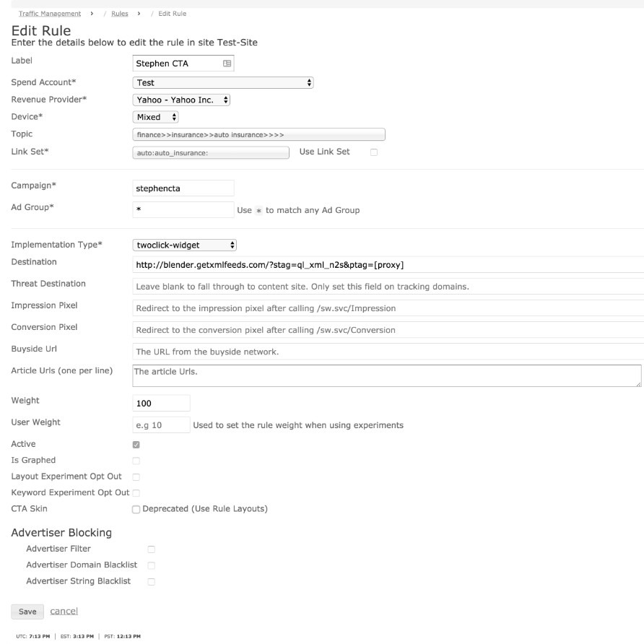Enable Layout Experiment Opt Out checkbox

[136, 477]
